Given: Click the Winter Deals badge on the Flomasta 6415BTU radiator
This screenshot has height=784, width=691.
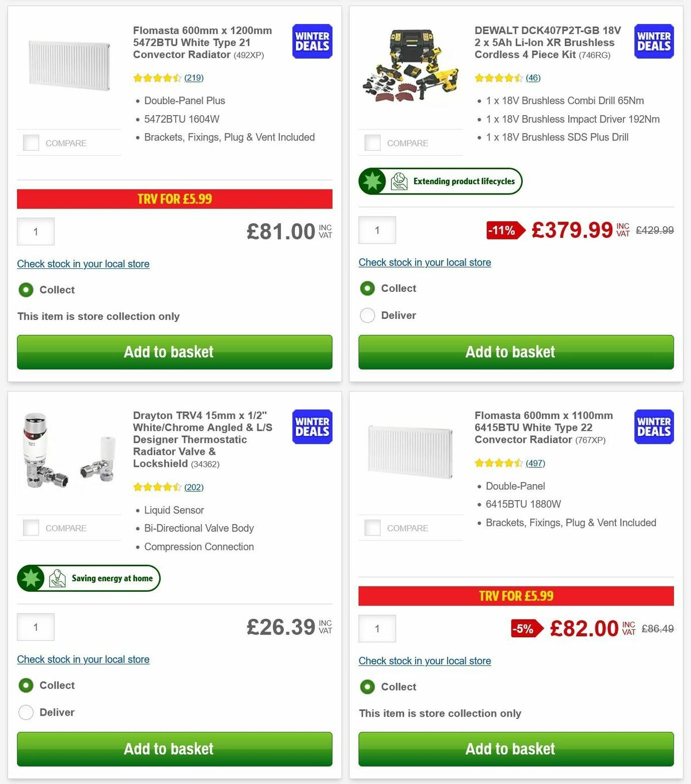Looking at the screenshot, I should [654, 427].
